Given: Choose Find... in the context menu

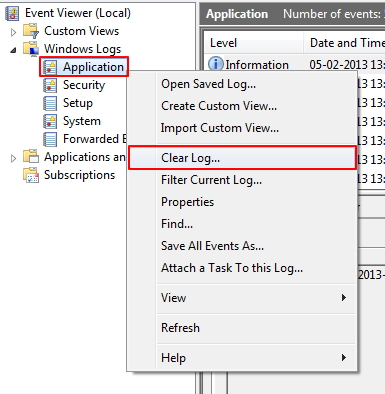Looking at the screenshot, I should tap(242, 224).
